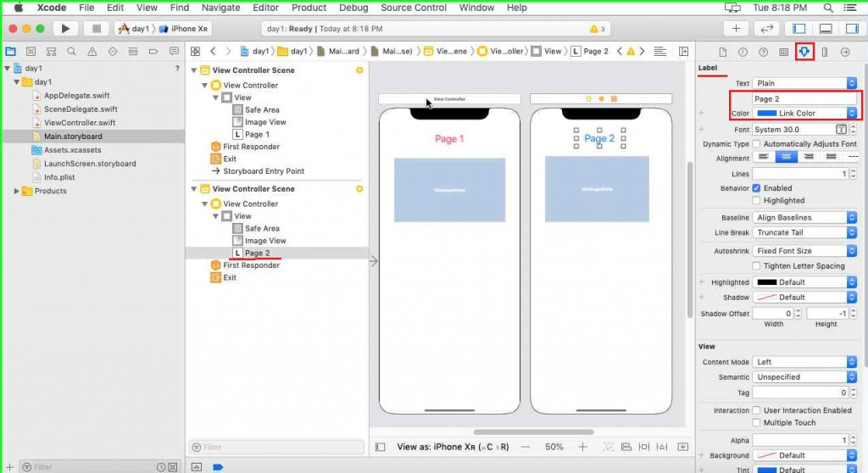868x473 pixels.
Task: Open the Source Control menu
Action: click(x=414, y=8)
